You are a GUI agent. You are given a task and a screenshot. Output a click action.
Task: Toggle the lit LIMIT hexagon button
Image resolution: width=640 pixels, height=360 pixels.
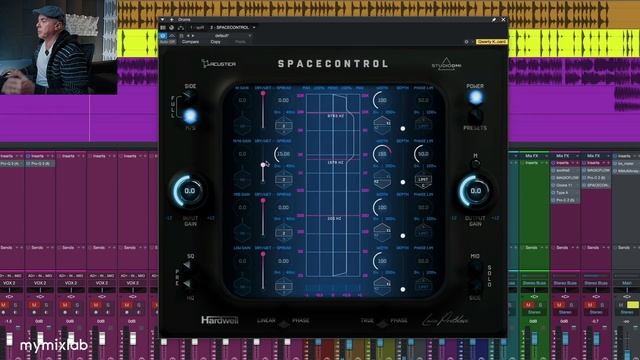[423, 180]
